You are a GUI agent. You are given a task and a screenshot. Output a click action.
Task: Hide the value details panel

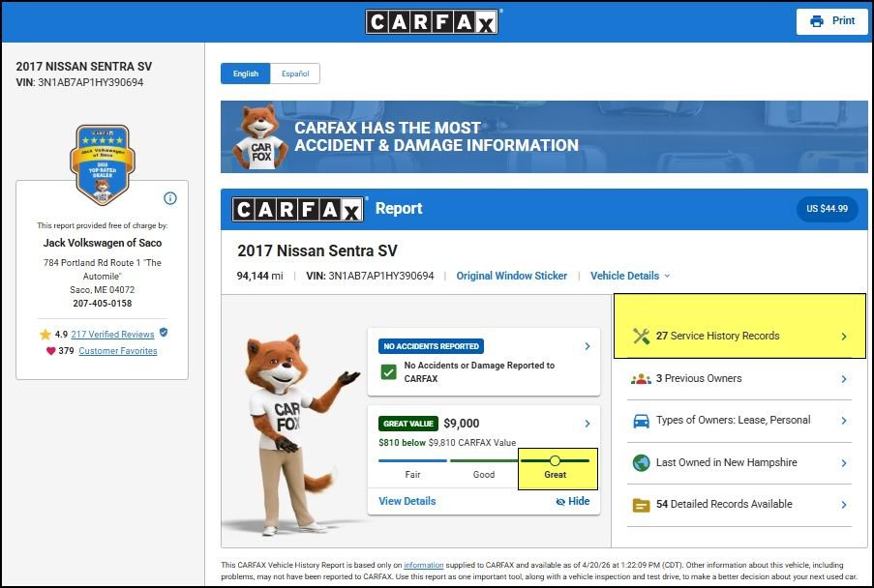click(x=572, y=501)
